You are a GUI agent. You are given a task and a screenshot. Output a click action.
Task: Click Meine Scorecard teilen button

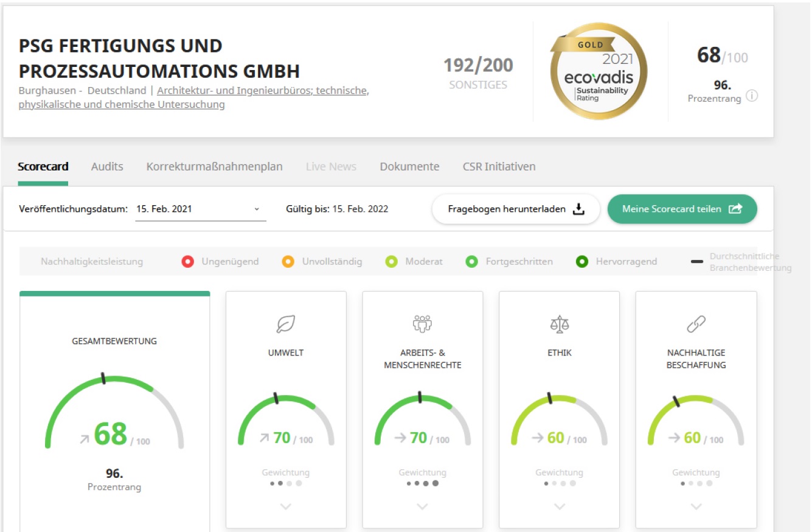coord(682,209)
